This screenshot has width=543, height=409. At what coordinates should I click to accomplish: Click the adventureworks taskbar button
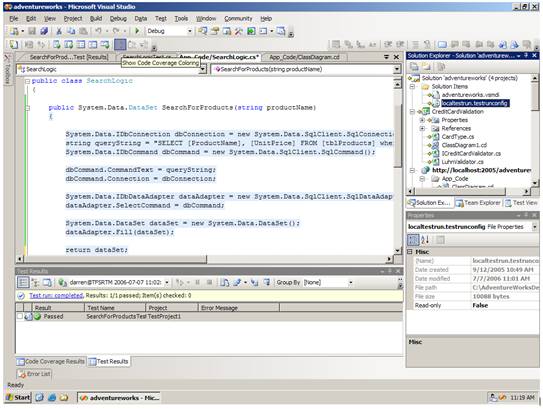click(x=119, y=398)
